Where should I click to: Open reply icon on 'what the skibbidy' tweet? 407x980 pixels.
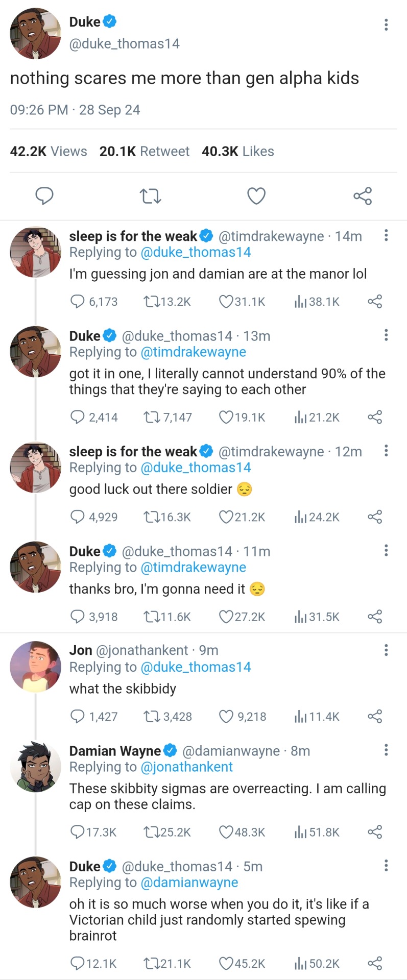(77, 717)
